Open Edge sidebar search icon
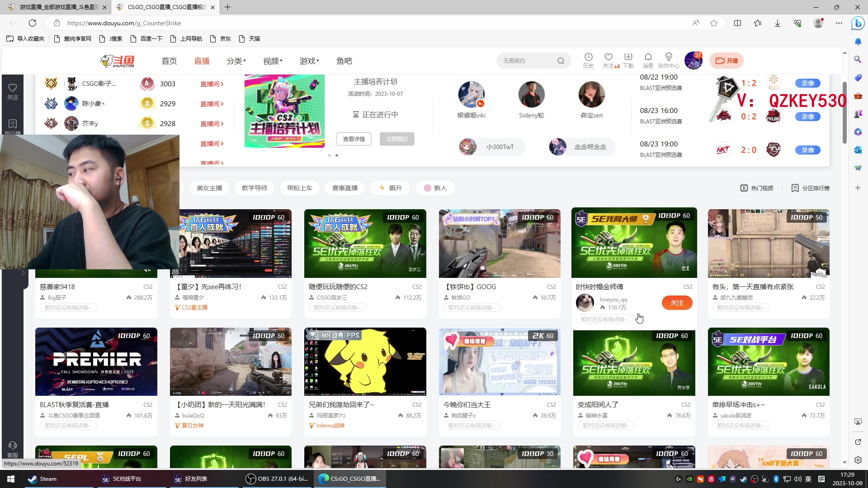Screen dimensions: 868x488 (858, 59)
